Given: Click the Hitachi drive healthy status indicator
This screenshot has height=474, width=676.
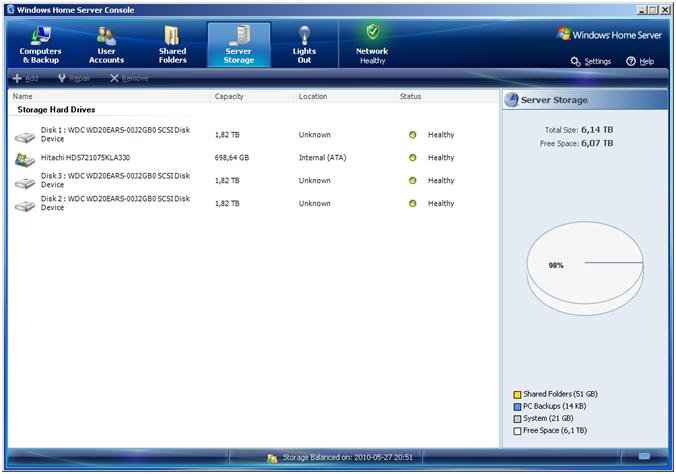Looking at the screenshot, I should (413, 157).
